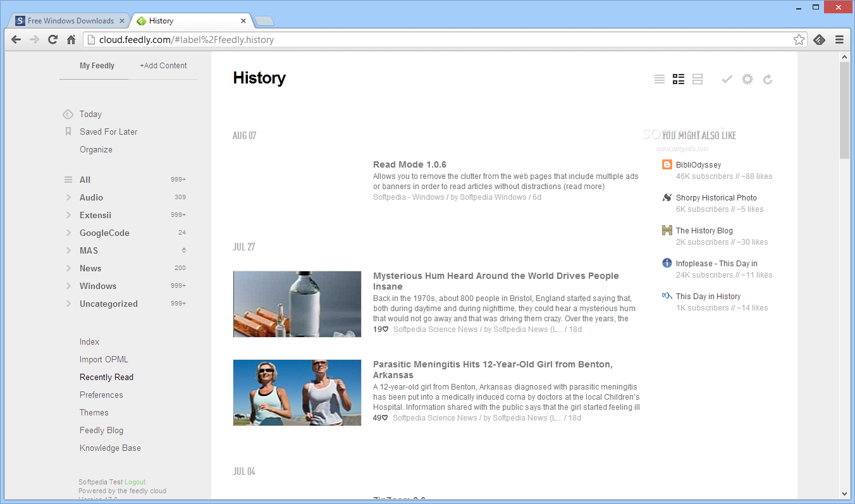Open Parasitic Meningitis Hits 12-Year-Old Girl article
The image size is (855, 504).
pyautogui.click(x=493, y=369)
